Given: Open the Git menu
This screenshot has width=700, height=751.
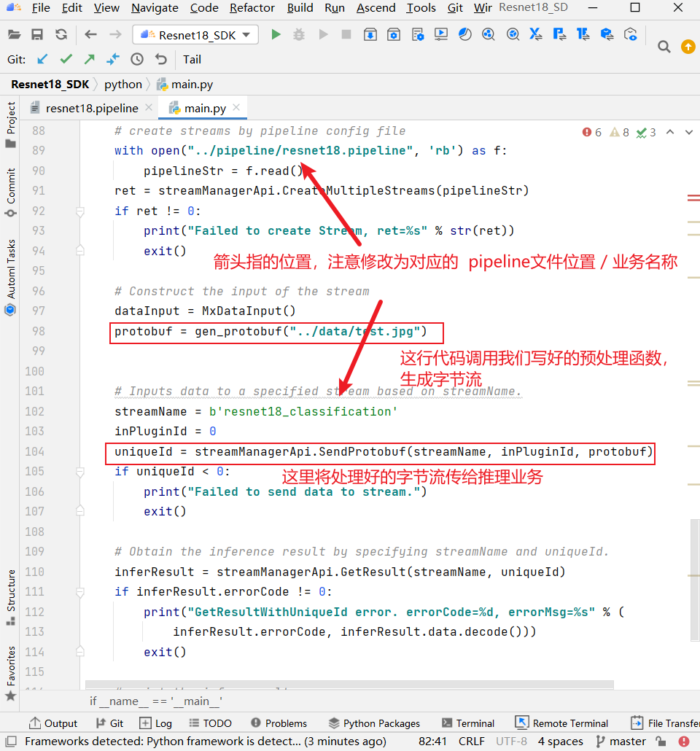Looking at the screenshot, I should 455,8.
